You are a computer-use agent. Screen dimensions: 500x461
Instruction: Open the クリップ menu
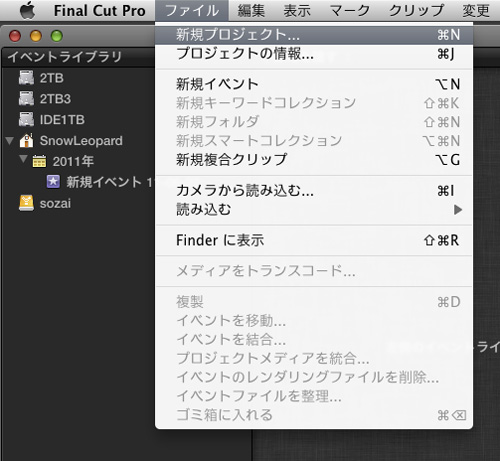(x=416, y=11)
